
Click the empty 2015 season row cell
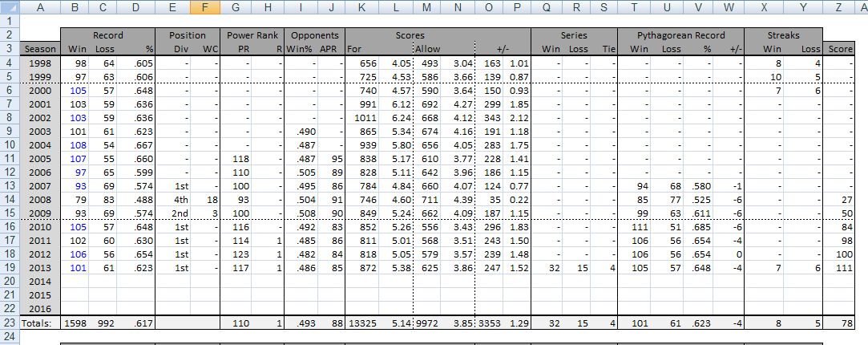tap(40, 294)
